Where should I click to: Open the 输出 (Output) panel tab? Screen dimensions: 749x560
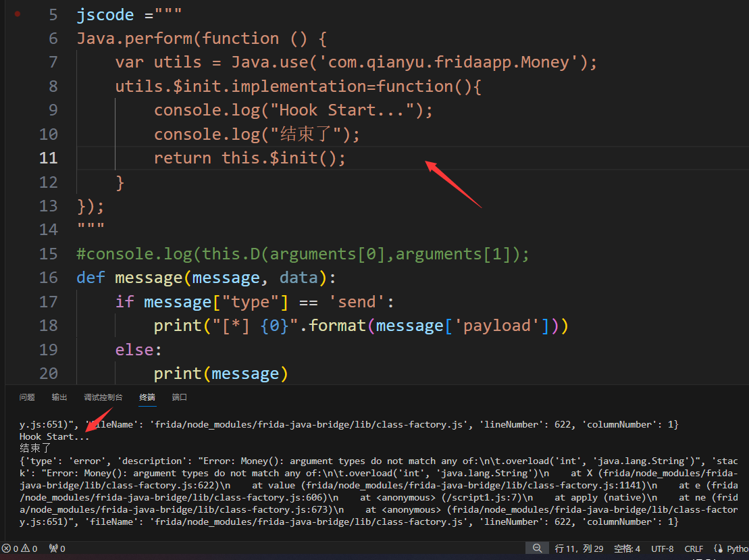coord(59,397)
